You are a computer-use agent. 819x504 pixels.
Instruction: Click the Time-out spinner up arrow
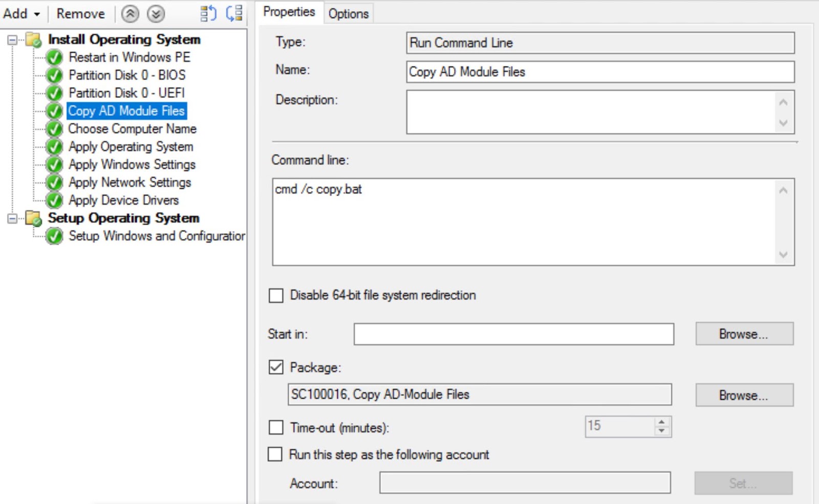coord(661,422)
